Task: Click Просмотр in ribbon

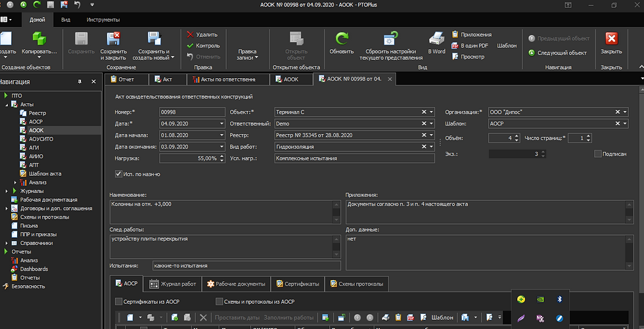Action: click(x=468, y=56)
